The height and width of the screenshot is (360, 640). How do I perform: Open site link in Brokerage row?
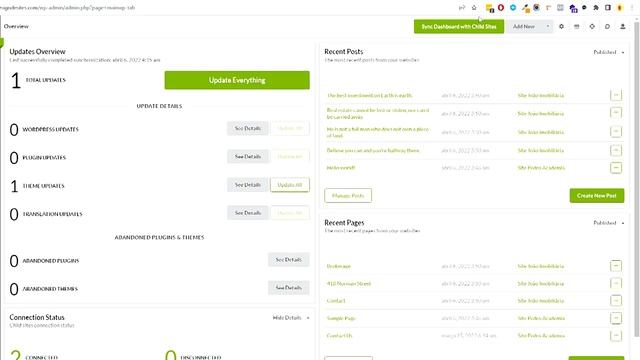point(541,266)
